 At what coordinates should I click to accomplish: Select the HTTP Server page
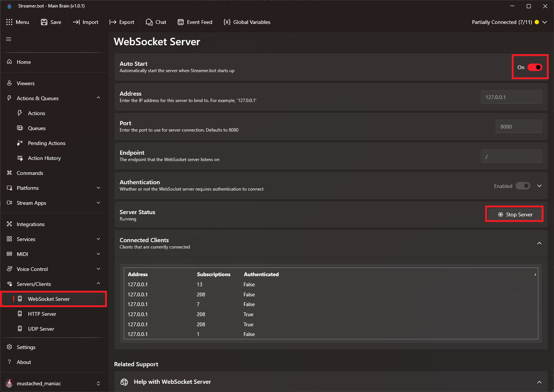[42, 314]
